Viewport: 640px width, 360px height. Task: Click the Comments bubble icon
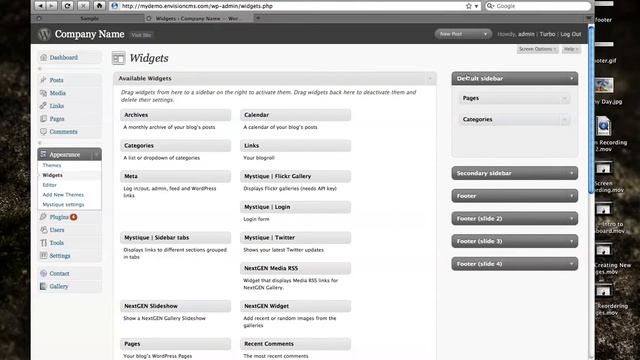[43, 131]
